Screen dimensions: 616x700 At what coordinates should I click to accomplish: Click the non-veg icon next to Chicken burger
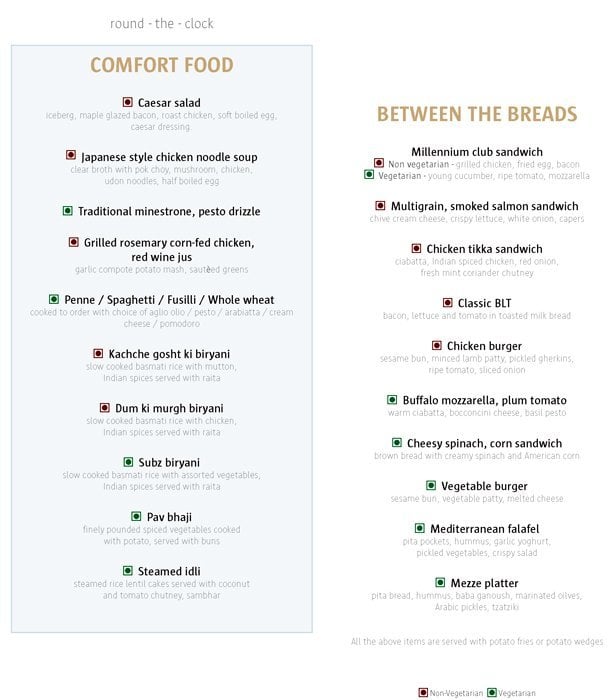(436, 345)
